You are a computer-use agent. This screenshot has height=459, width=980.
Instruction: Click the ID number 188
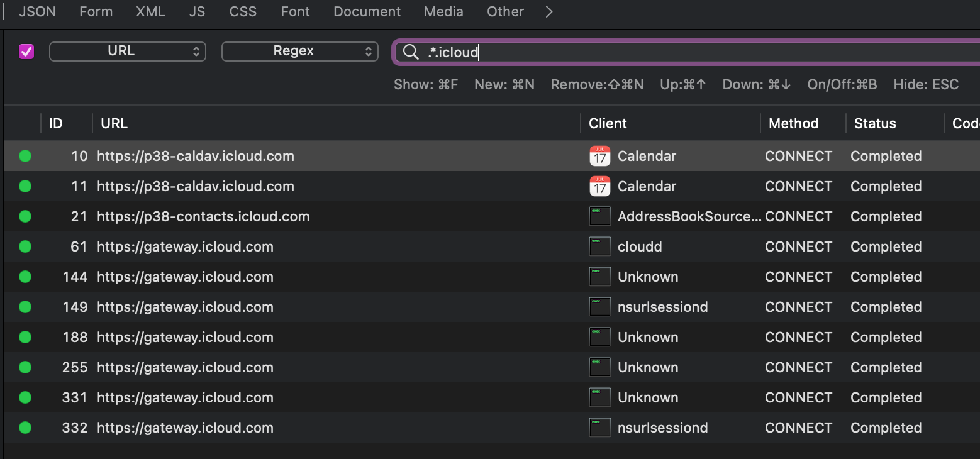[x=75, y=337]
